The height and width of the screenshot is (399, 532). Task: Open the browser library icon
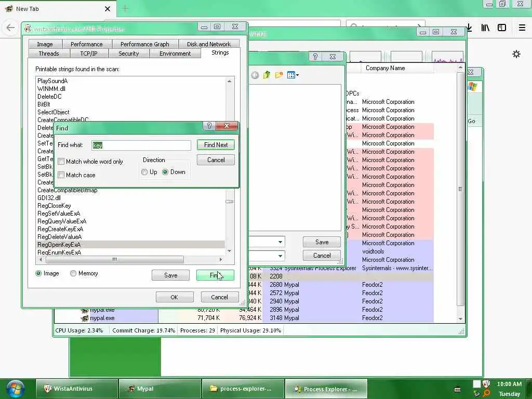click(x=485, y=28)
